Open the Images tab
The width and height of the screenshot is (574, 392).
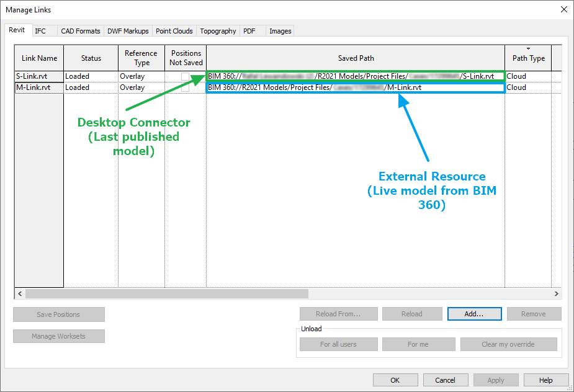pyautogui.click(x=280, y=30)
